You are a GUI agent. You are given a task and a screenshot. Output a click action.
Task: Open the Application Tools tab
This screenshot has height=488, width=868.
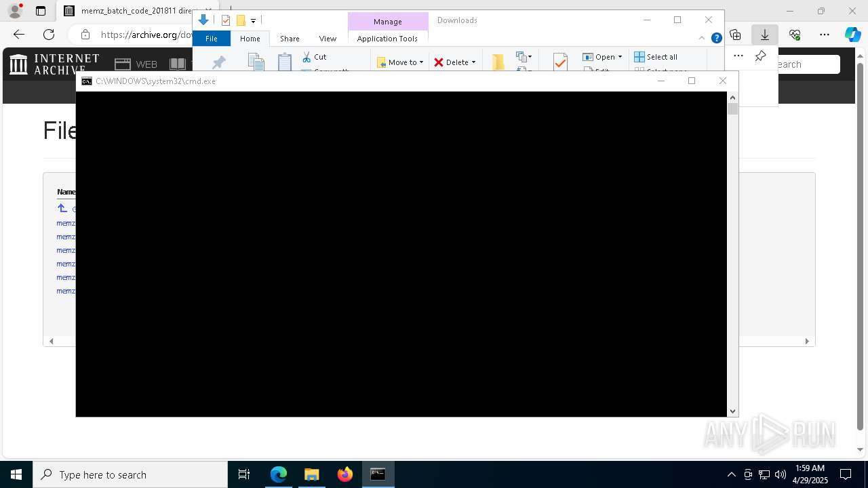(387, 39)
